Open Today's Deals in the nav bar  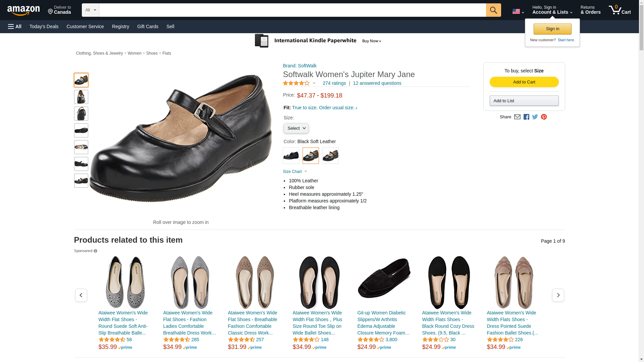coord(44,26)
